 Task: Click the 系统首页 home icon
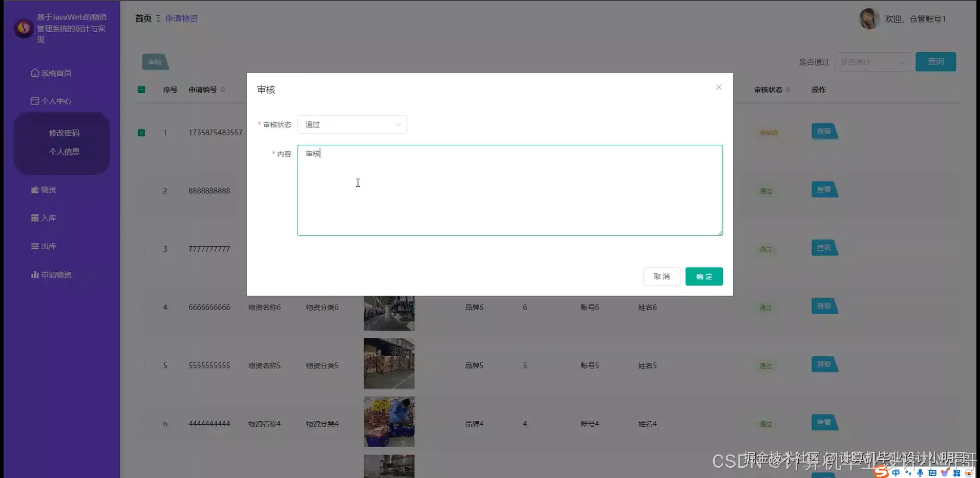(x=35, y=73)
